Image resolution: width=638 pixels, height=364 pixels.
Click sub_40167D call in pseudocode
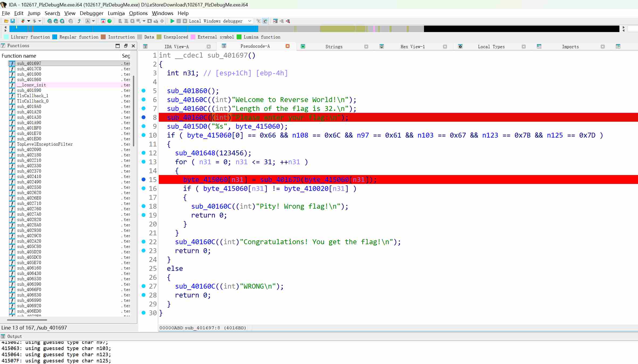[280, 180]
